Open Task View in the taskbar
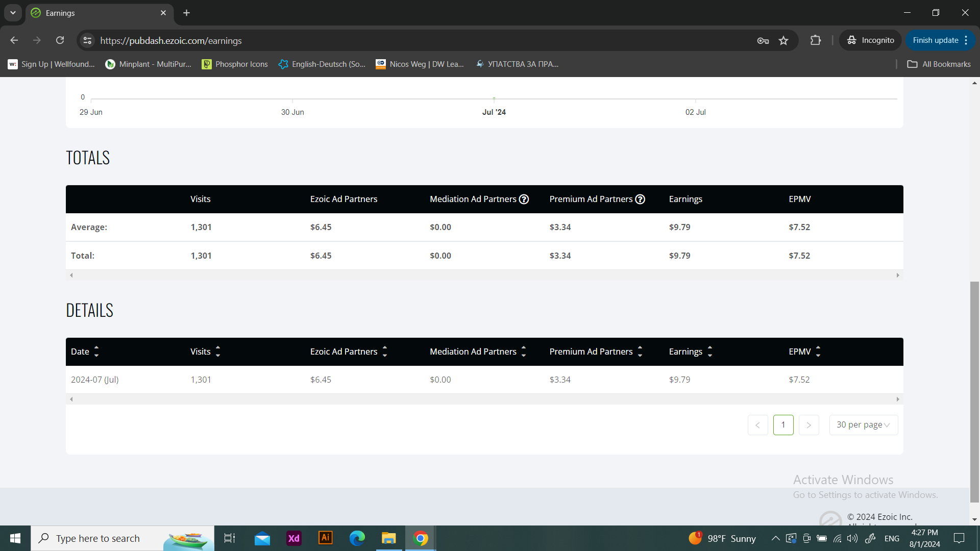Viewport: 980px width, 551px height. 230,538
